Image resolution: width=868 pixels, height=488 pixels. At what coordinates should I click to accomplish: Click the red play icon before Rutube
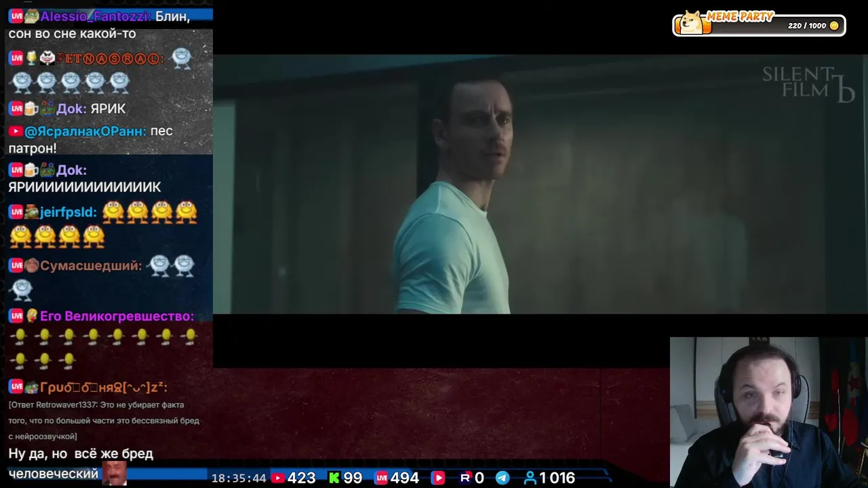point(438,478)
